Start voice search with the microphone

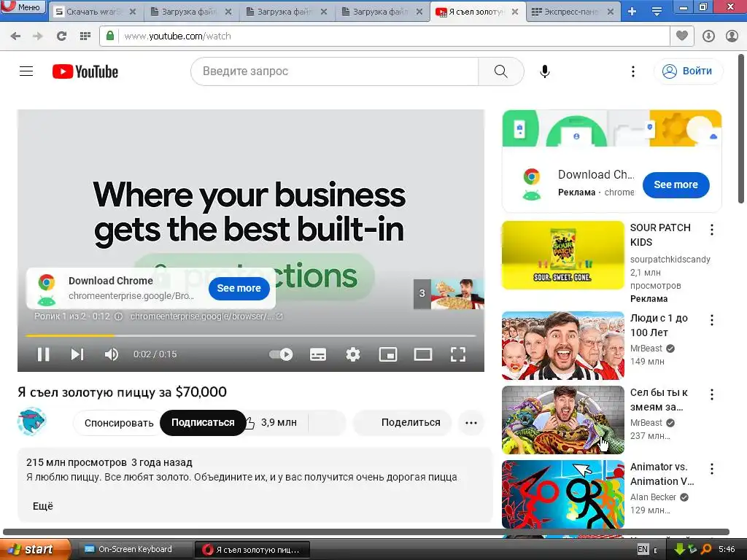(x=544, y=71)
